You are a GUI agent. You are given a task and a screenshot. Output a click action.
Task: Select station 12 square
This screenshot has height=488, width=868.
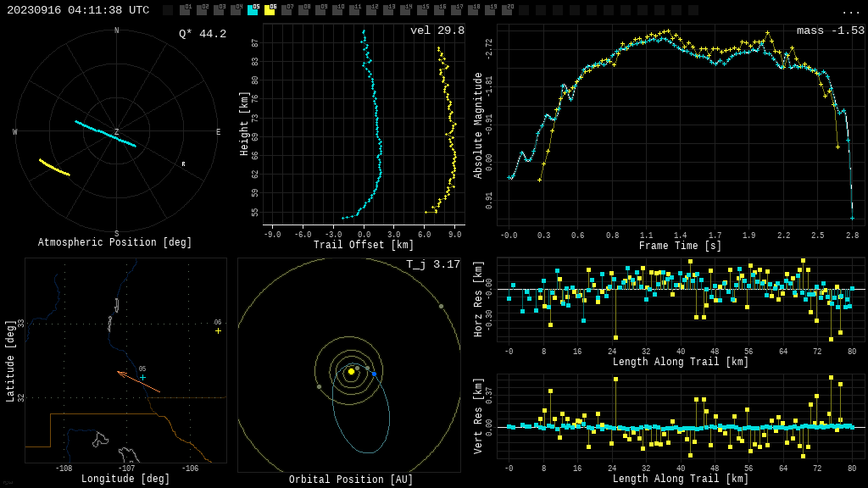tap(371, 10)
